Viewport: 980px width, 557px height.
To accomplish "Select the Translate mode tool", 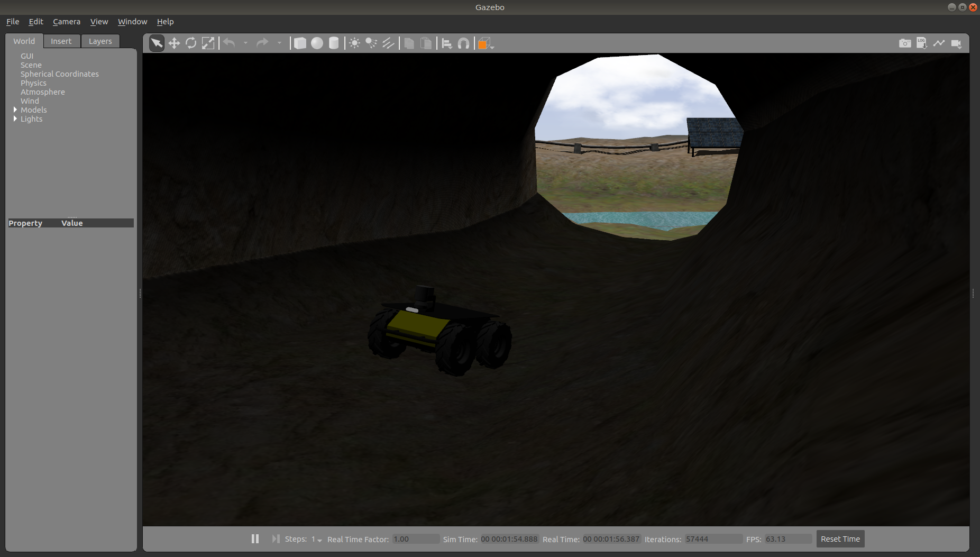I will [x=174, y=43].
